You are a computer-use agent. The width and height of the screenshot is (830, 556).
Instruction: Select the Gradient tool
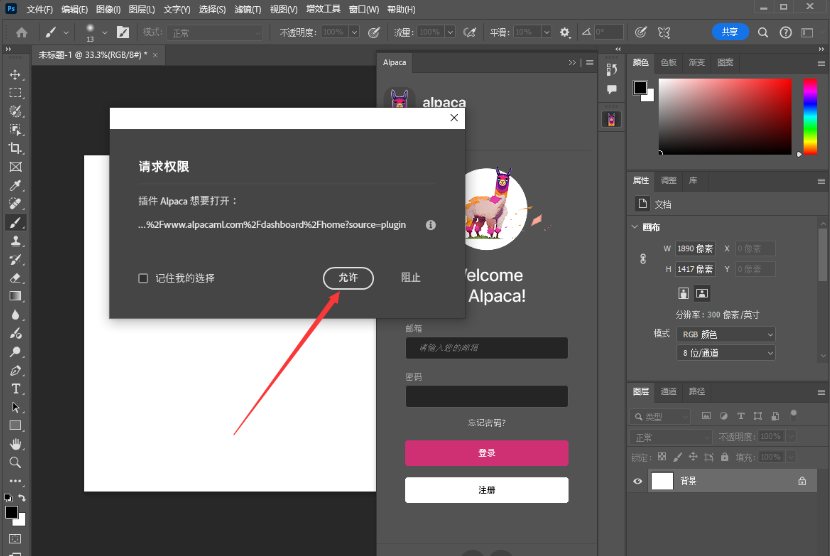[x=15, y=296]
